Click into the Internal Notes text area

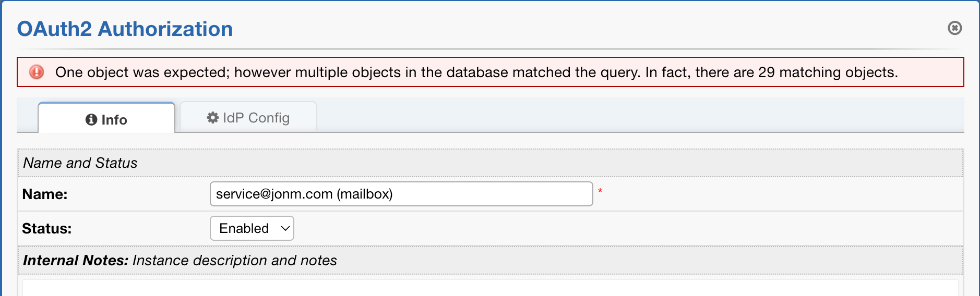pyautogui.click(x=489, y=288)
